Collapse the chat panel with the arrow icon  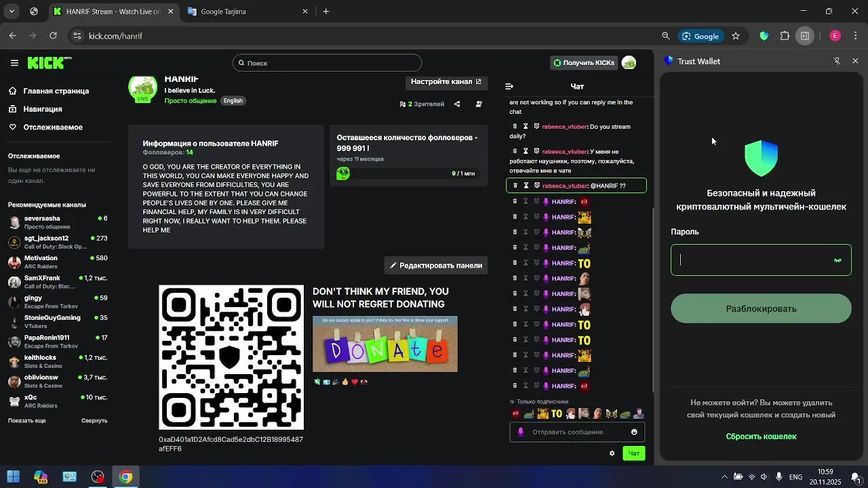pos(509,86)
